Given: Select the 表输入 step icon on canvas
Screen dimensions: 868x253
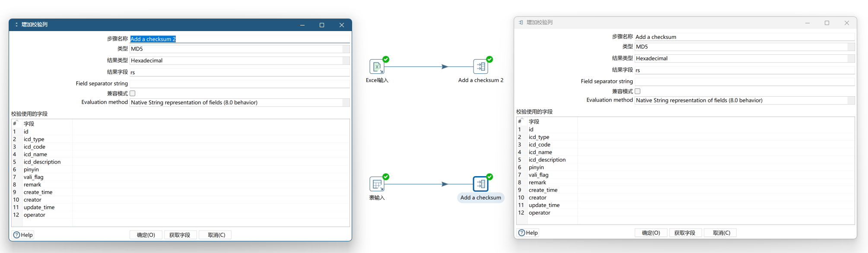Looking at the screenshot, I should pyautogui.click(x=377, y=184).
